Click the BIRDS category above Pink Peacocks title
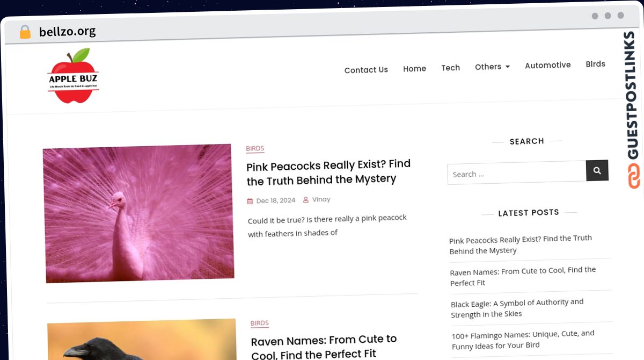This screenshot has height=360, width=644. pyautogui.click(x=255, y=149)
